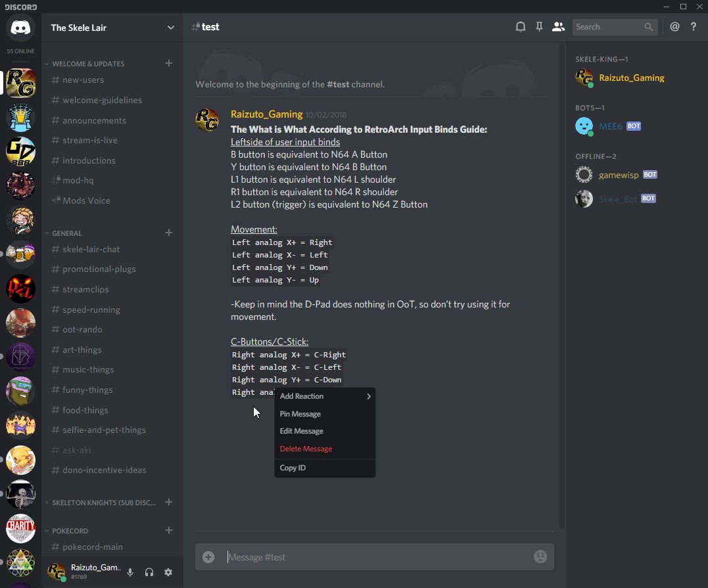Click the chat scrollbar
The height and width of the screenshot is (588, 708).
coord(561,286)
